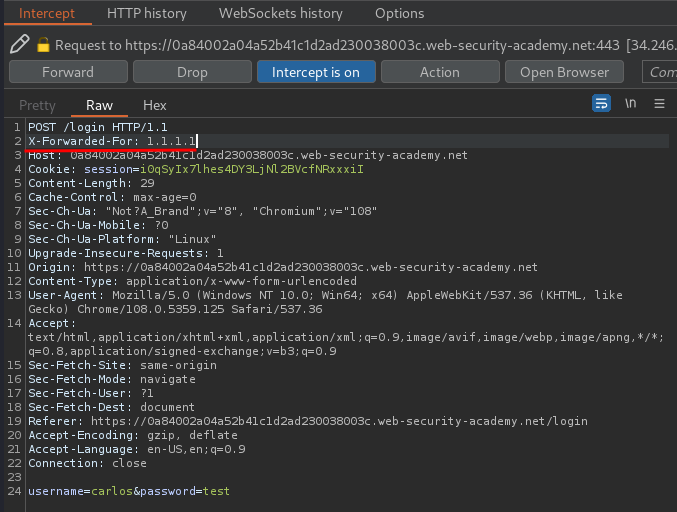Screen dimensions: 677x512
Task: Click the padlock HTTPS icon
Action: tap(43, 44)
